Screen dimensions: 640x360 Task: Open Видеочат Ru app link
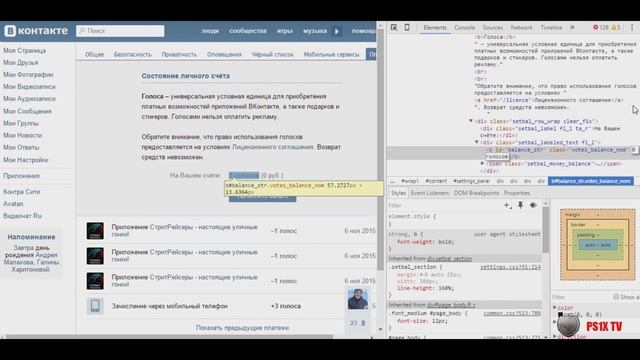point(22,216)
